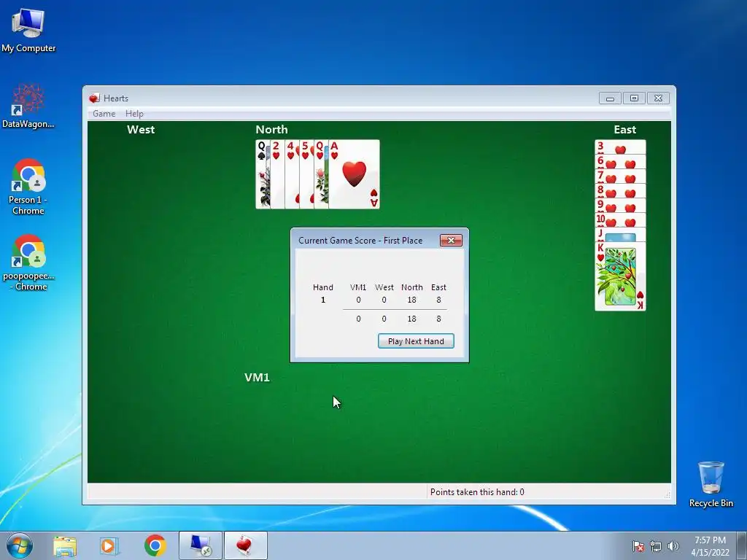
Task: Select East's 8 of Hearts card
Action: pyautogui.click(x=620, y=191)
